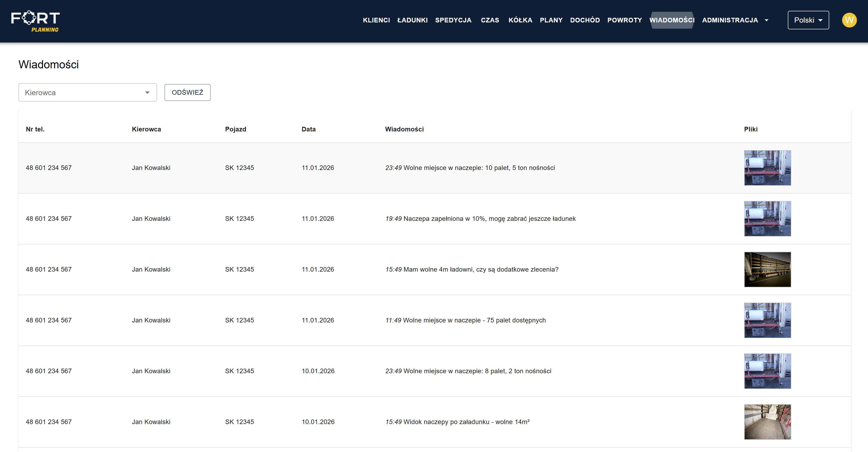
Task: Click the ODŚWIEŻ button
Action: pyautogui.click(x=187, y=92)
